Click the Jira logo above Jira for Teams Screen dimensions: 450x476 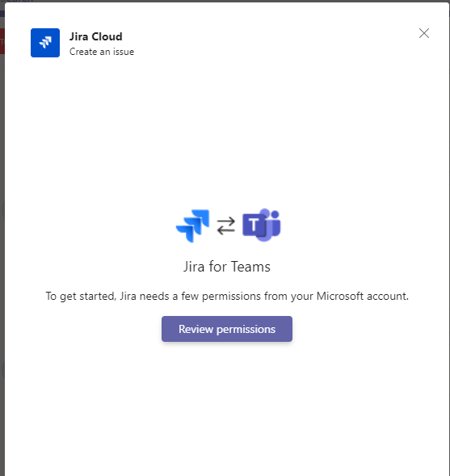pos(192,225)
